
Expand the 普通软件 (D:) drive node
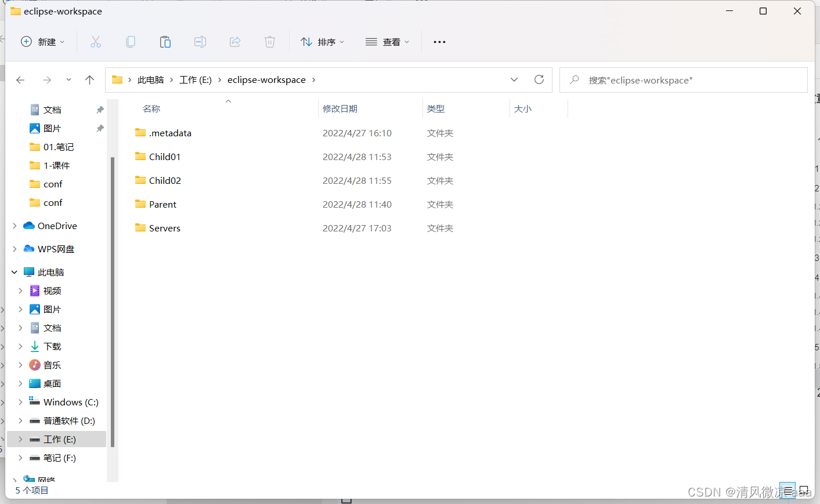[20, 420]
